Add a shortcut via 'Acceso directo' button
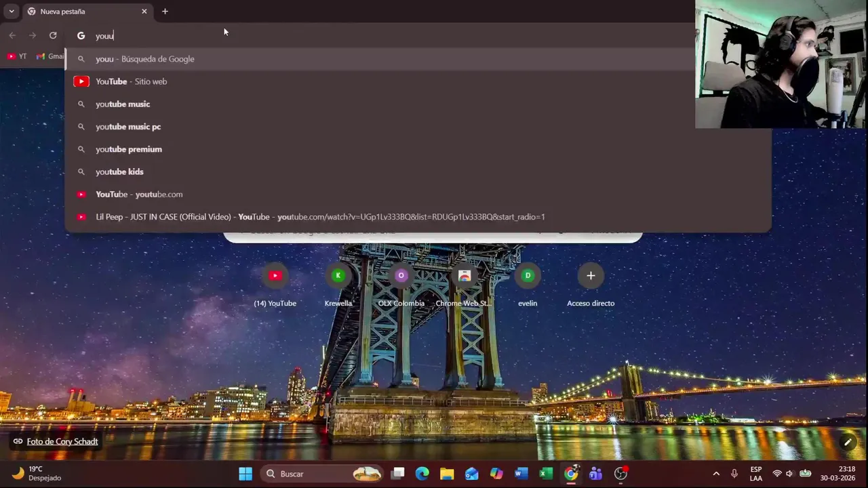The height and width of the screenshot is (488, 868). (x=591, y=285)
